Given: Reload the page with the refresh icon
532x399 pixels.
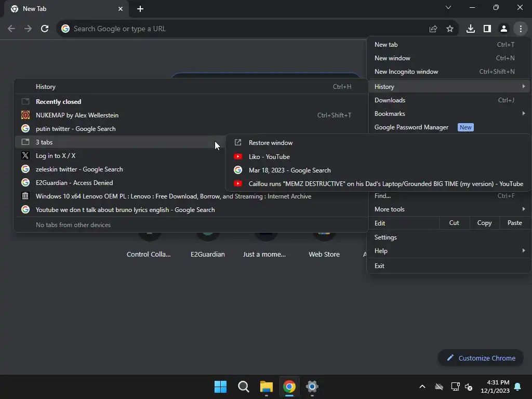Looking at the screenshot, I should [x=45, y=29].
